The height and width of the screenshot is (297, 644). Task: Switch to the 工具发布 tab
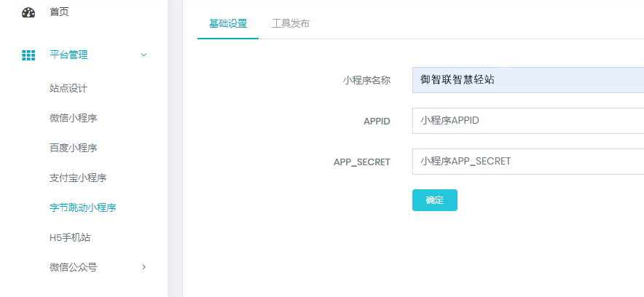click(x=291, y=23)
